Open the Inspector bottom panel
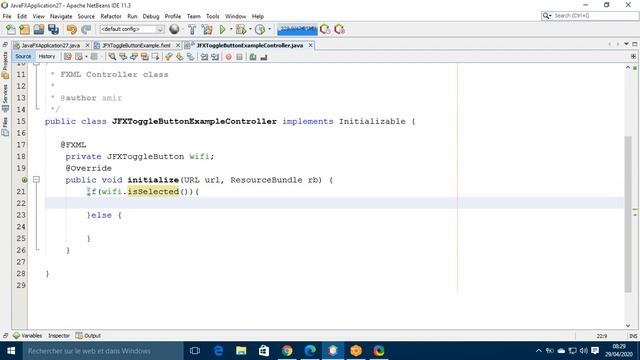The height and width of the screenshot is (360, 640). pyautogui.click(x=59, y=336)
